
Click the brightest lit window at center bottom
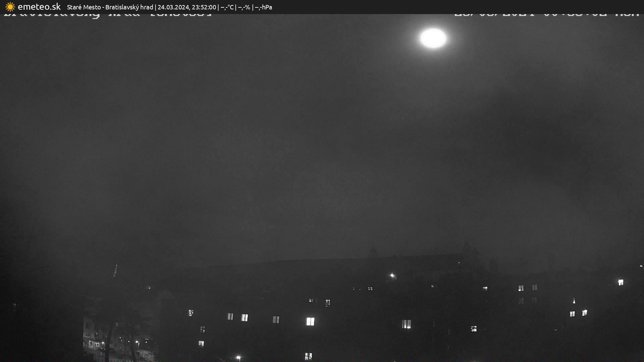(310, 321)
